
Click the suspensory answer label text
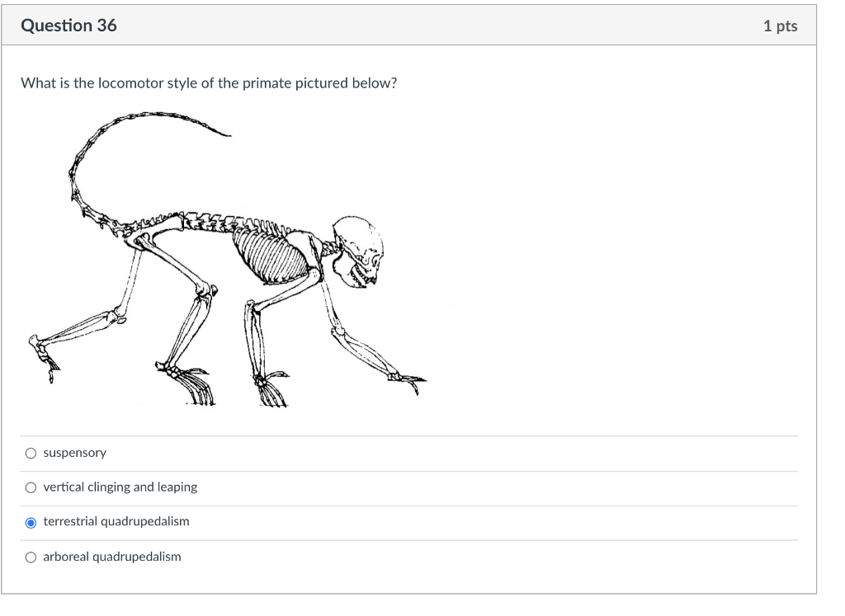click(74, 452)
